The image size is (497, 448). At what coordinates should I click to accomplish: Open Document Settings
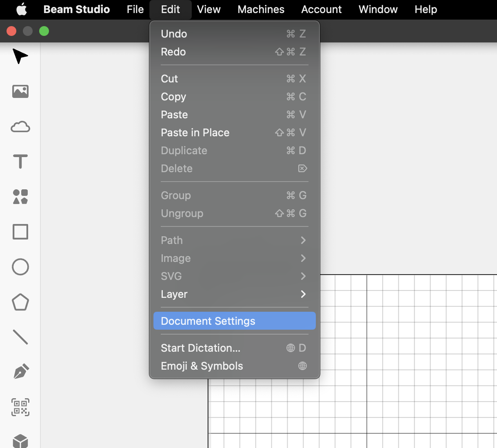pos(235,321)
